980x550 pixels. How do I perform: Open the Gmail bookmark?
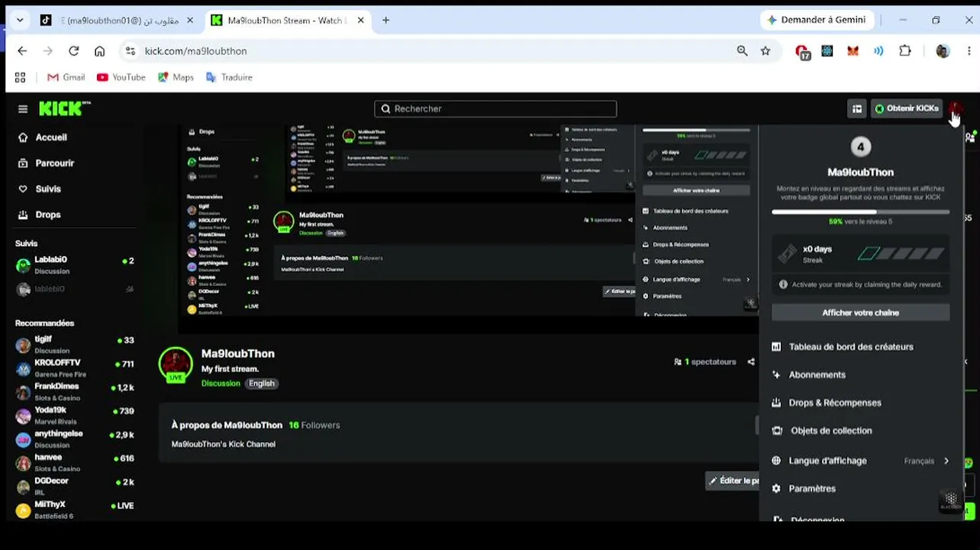coord(66,77)
